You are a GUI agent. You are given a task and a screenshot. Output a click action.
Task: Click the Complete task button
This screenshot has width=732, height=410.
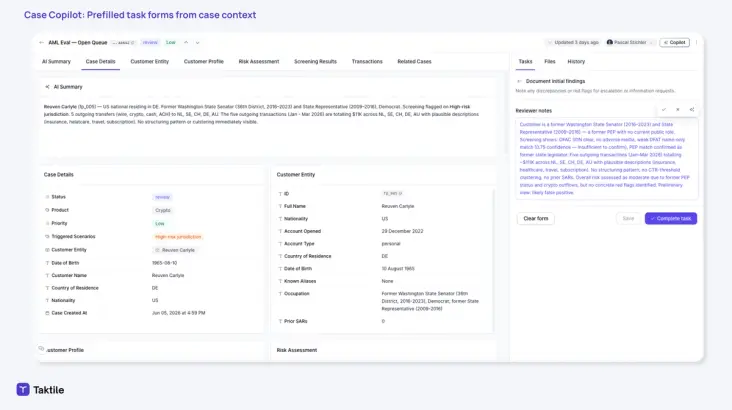[671, 219]
